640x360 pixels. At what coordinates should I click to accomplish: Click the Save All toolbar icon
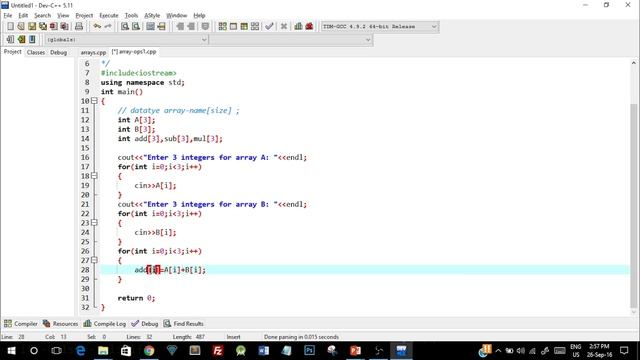click(42, 27)
